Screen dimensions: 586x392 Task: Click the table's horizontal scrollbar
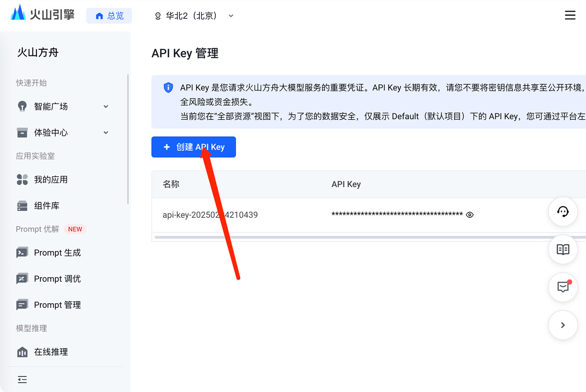click(x=370, y=237)
